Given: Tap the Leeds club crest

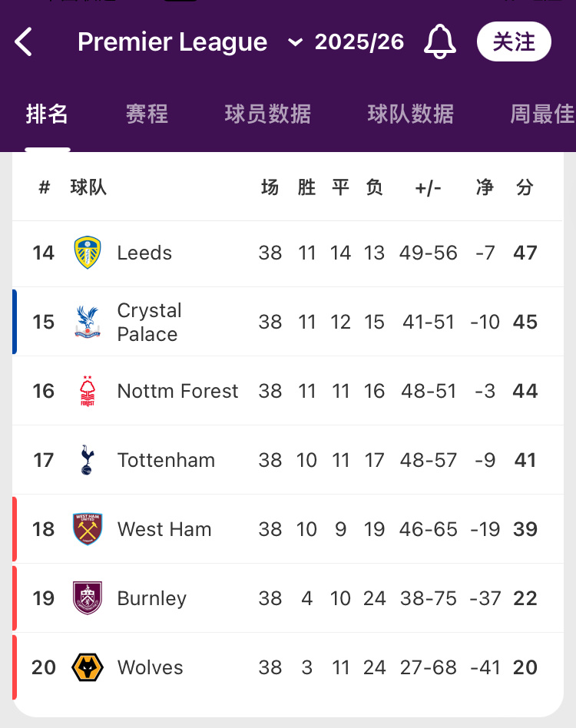Looking at the screenshot, I should (x=88, y=253).
